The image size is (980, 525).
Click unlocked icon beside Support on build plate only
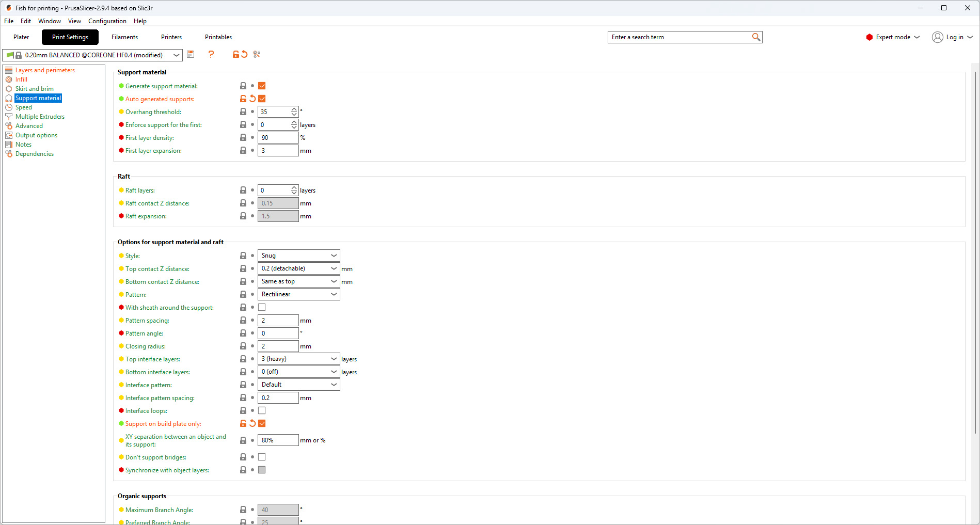[x=243, y=423]
